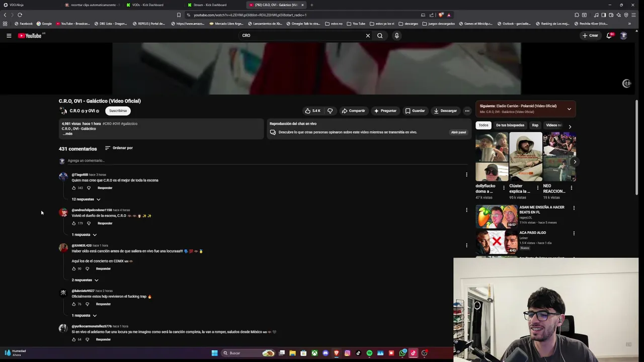This screenshot has width=644, height=362.
Task: Open the live chat replay panel
Action: [458, 132]
